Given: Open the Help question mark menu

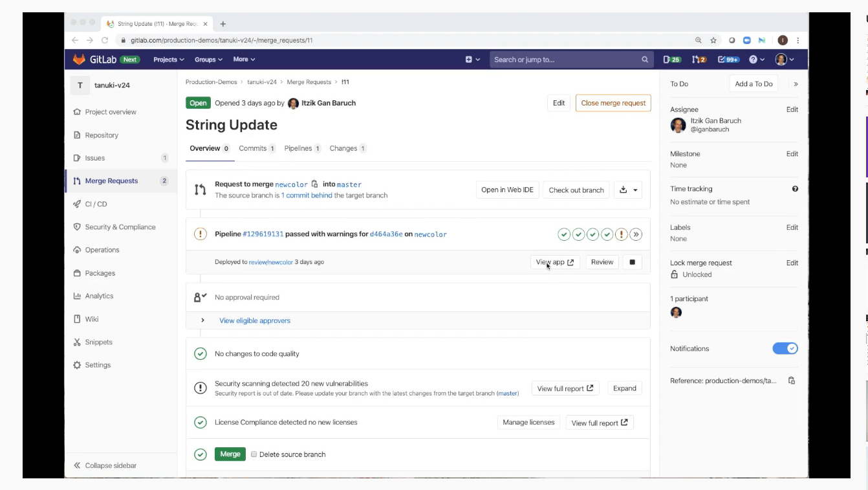Looking at the screenshot, I should [756, 60].
